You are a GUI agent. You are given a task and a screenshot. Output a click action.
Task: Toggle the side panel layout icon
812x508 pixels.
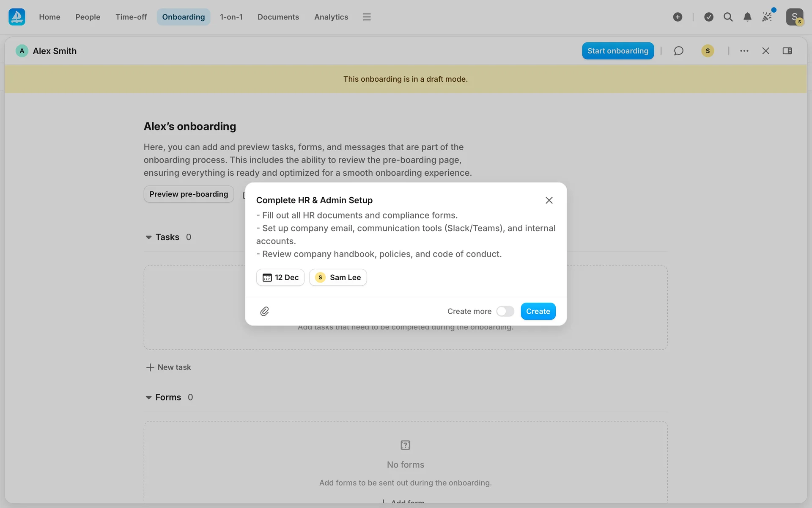787,51
